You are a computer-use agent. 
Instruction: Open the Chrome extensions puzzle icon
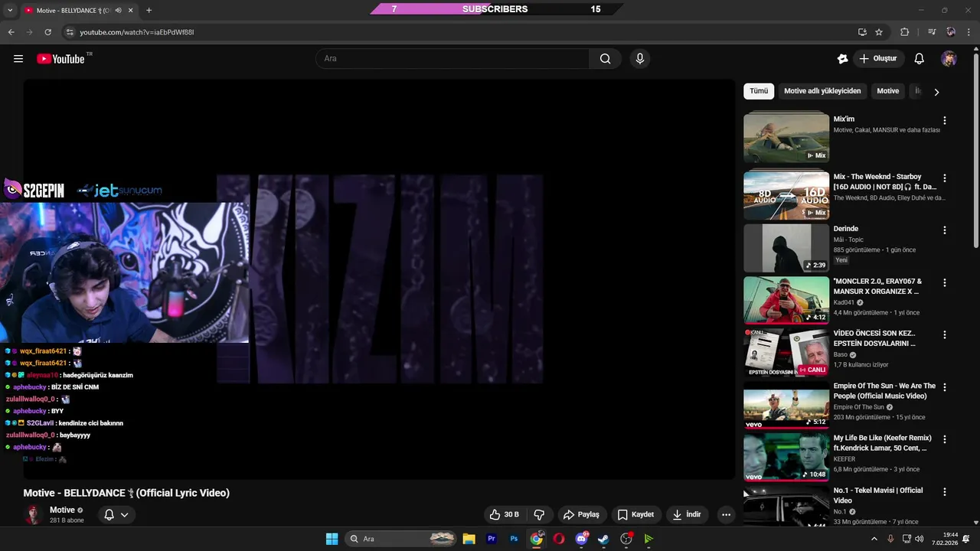[904, 32]
